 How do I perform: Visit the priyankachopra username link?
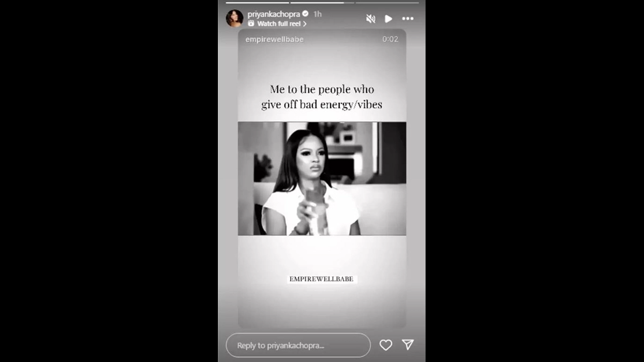pos(274,14)
